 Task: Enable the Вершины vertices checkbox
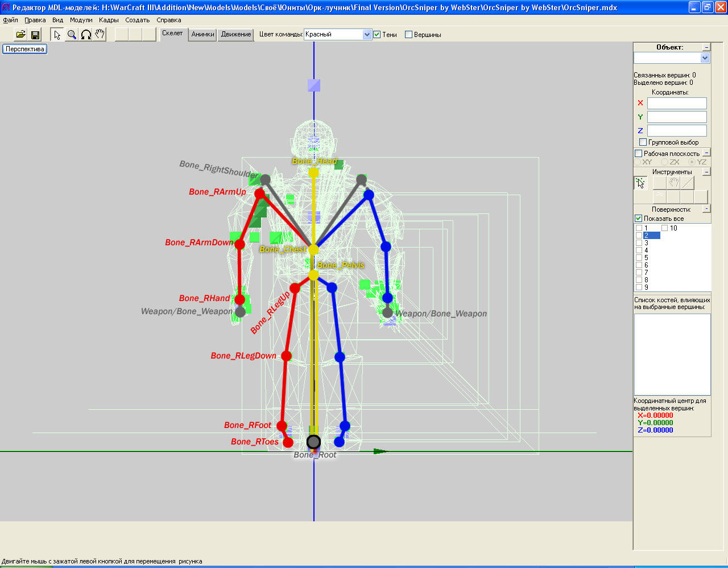tap(408, 35)
